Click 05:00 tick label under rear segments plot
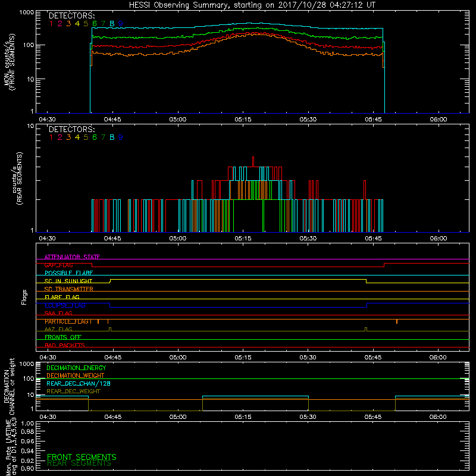476x476 pixels. point(177,239)
